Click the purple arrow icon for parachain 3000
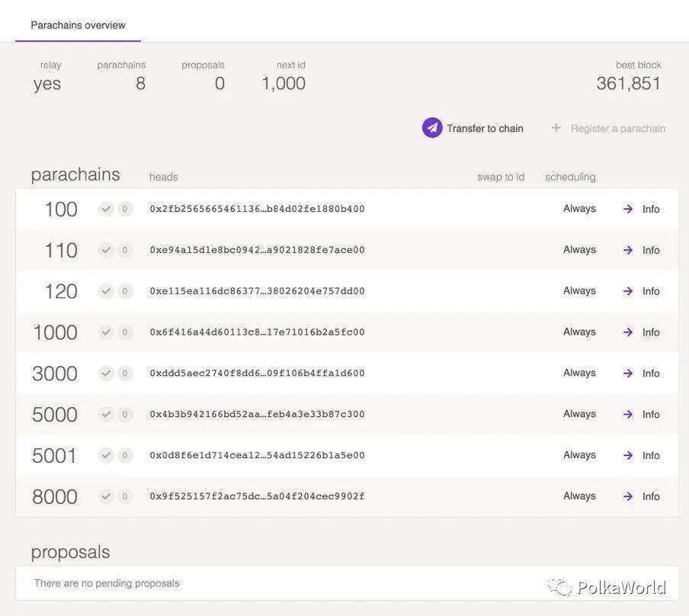This screenshot has height=616, width=689. point(628,373)
